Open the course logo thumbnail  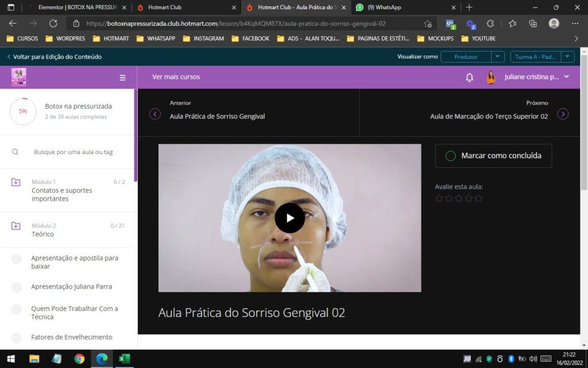click(19, 77)
